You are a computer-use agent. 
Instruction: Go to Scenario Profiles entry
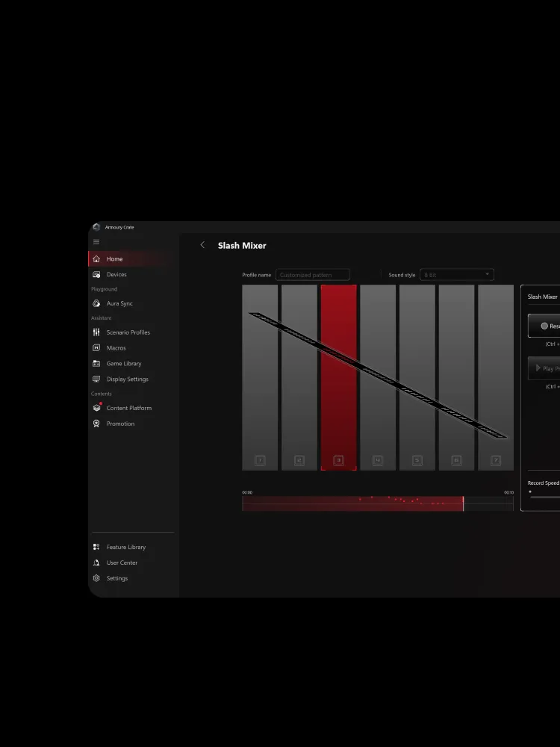[128, 332]
